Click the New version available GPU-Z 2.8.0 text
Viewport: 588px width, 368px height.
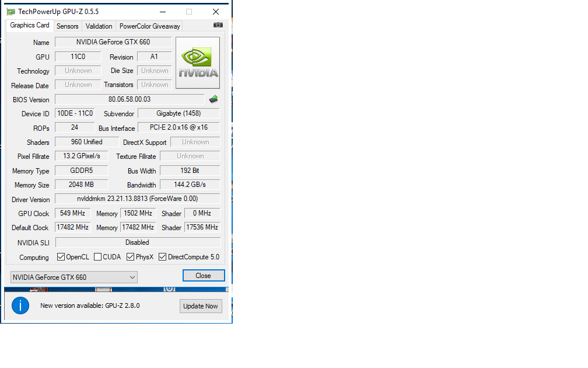(x=90, y=305)
